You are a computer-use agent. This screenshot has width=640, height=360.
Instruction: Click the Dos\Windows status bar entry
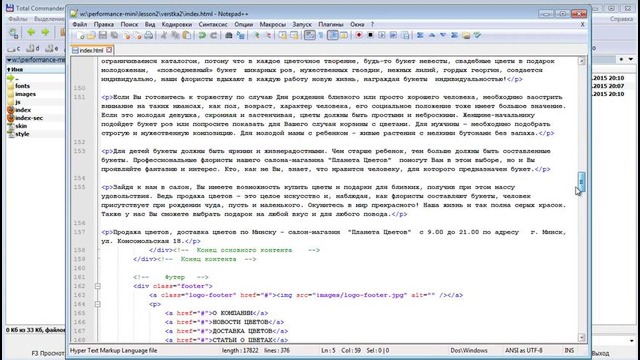pyautogui.click(x=469, y=350)
